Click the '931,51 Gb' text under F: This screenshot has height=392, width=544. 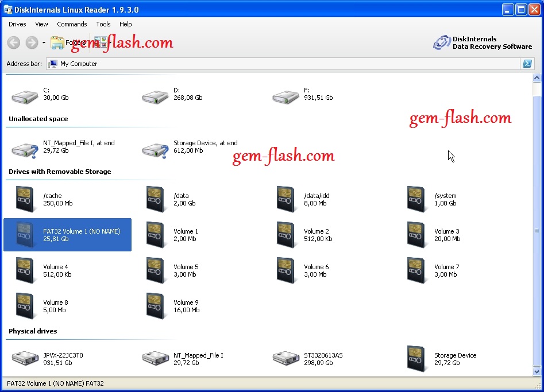pyautogui.click(x=318, y=98)
